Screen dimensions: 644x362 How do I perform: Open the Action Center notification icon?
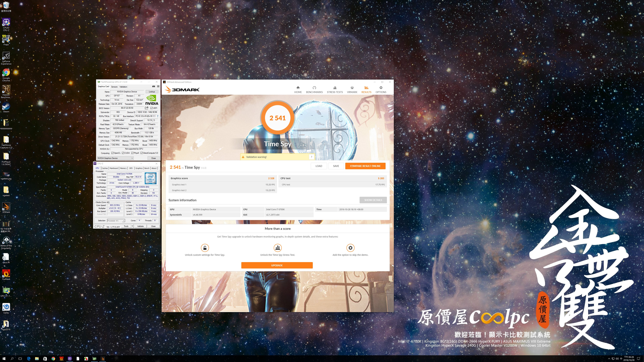(x=638, y=359)
